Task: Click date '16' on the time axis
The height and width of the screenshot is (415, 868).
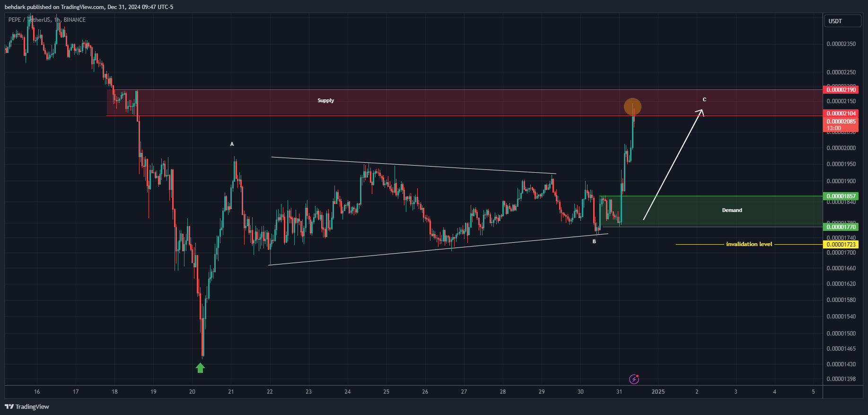Action: click(37, 392)
